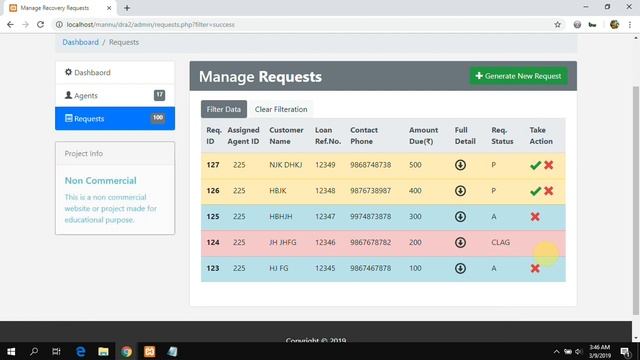Click the Agents count badge 17
This screenshot has width=640, height=360.
[159, 95]
